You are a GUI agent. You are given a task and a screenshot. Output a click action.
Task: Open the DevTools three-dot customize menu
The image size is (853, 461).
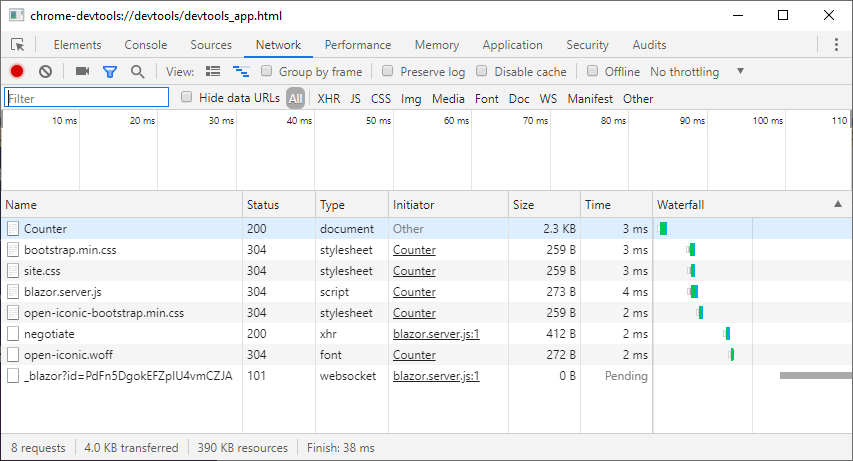tap(836, 45)
